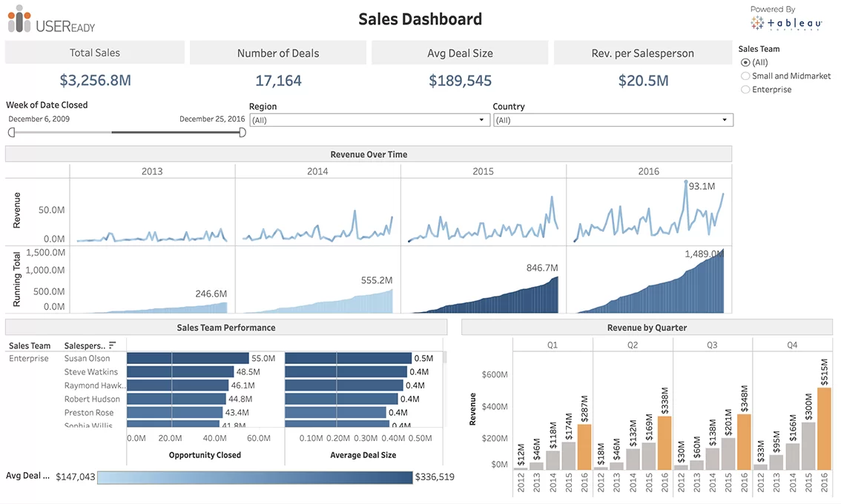The width and height of the screenshot is (841, 504).
Task: Click the USEReady logo
Action: (51, 19)
